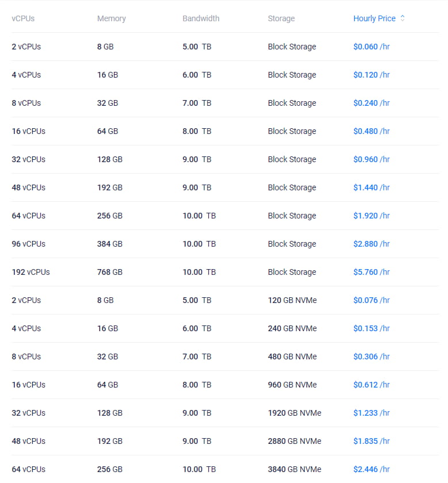Select the $0.120 /hr price link
This screenshot has width=448, height=483.
click(x=372, y=75)
